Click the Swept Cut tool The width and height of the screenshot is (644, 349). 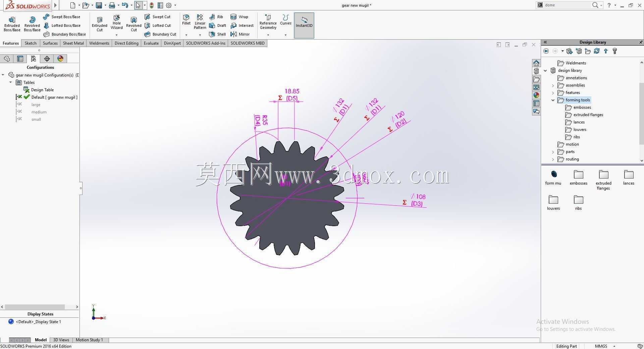click(157, 17)
